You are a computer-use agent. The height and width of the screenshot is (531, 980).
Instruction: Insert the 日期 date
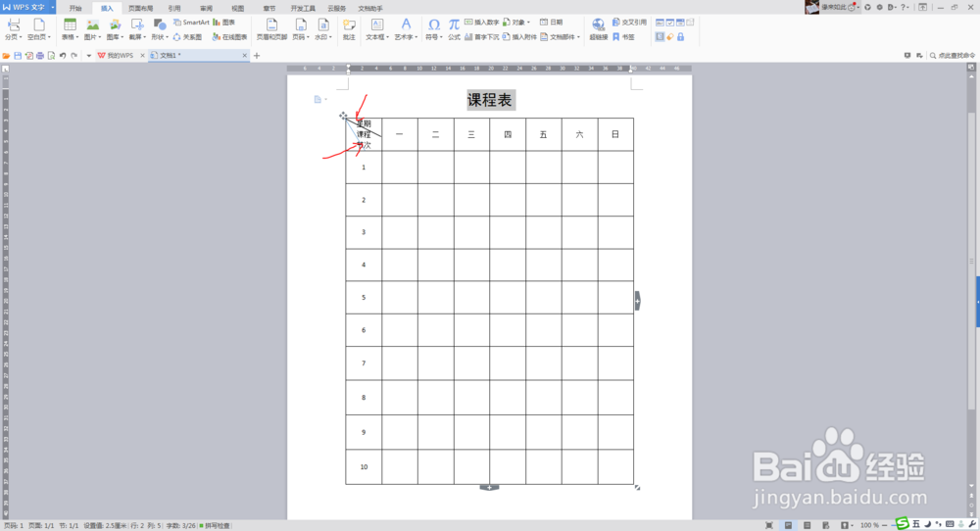coord(551,22)
